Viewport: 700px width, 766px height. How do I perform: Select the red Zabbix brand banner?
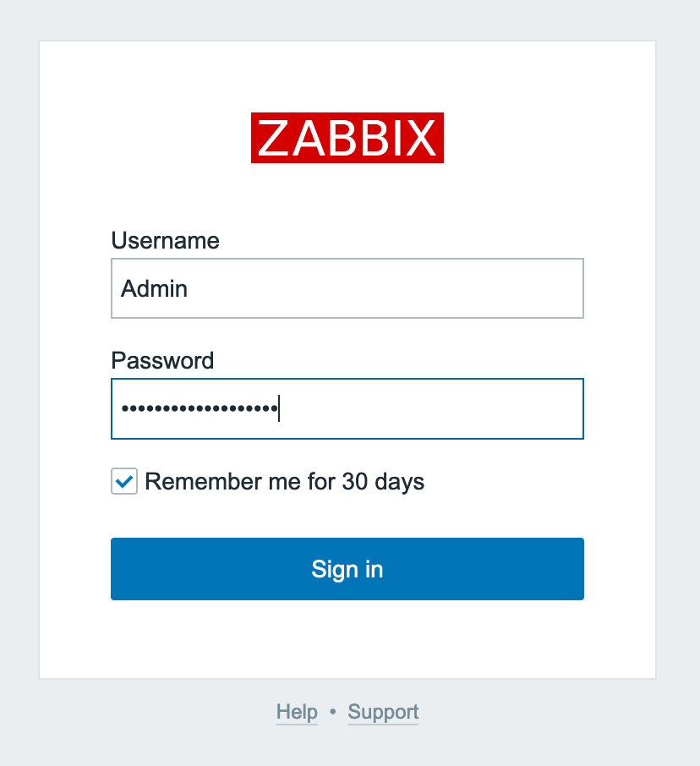click(x=347, y=139)
